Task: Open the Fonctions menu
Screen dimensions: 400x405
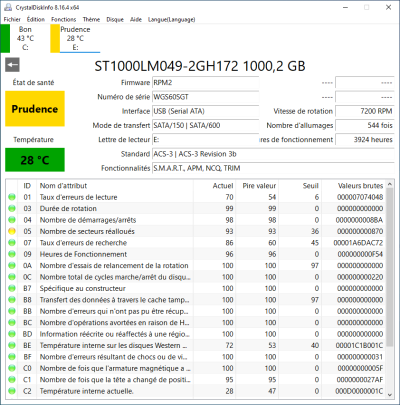Action: pos(63,19)
